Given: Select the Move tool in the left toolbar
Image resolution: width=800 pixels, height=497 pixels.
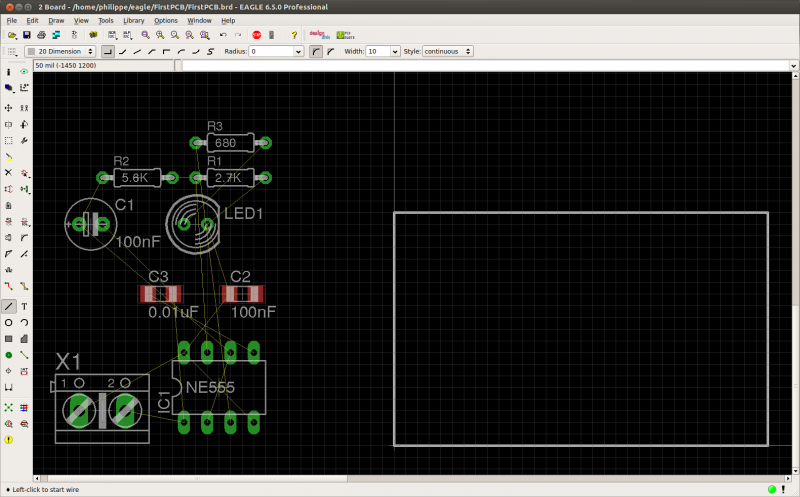Looking at the screenshot, I should pos(9,107).
